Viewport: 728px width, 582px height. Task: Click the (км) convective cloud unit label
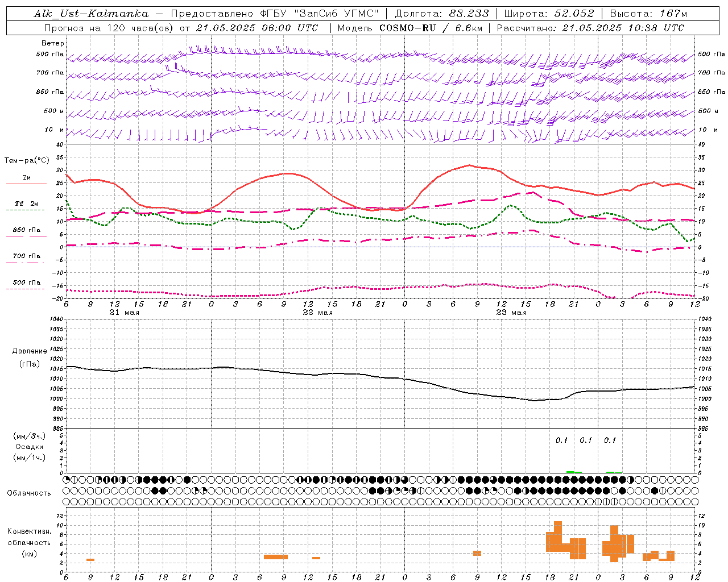coord(30,554)
